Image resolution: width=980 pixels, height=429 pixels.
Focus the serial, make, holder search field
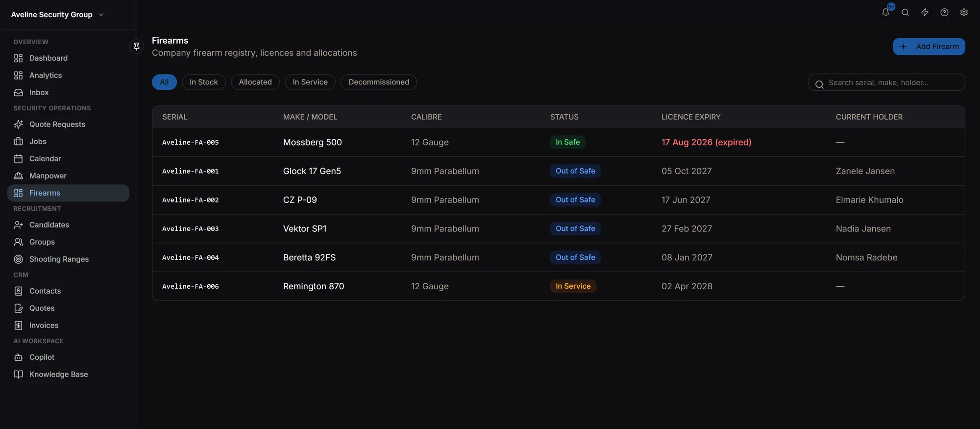(x=886, y=82)
